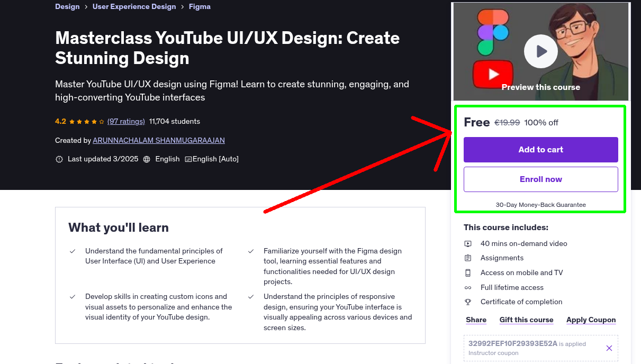Click 'Certificate of completion' text
Screen dimensions: 641x364
tap(521, 302)
